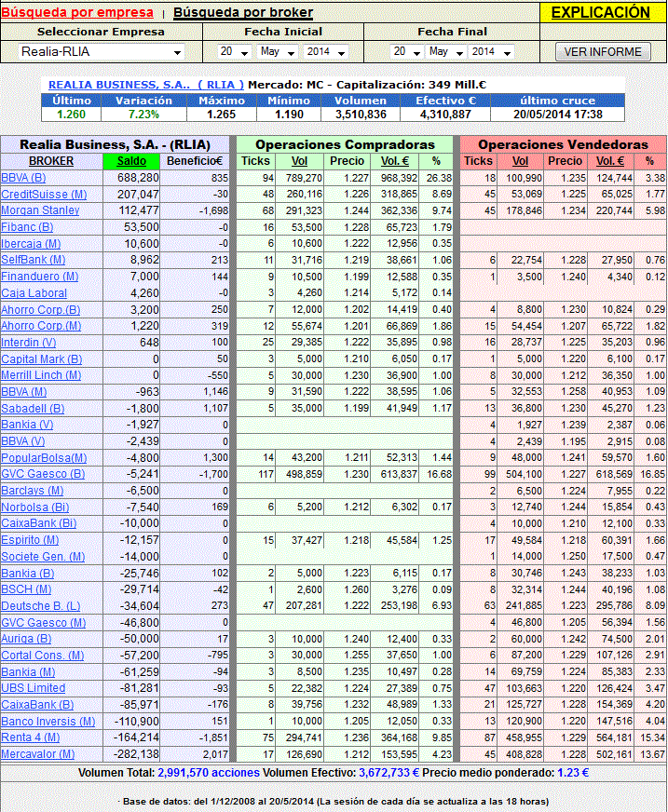
Task: Sort buy operations by Vol column
Action: coord(312,161)
